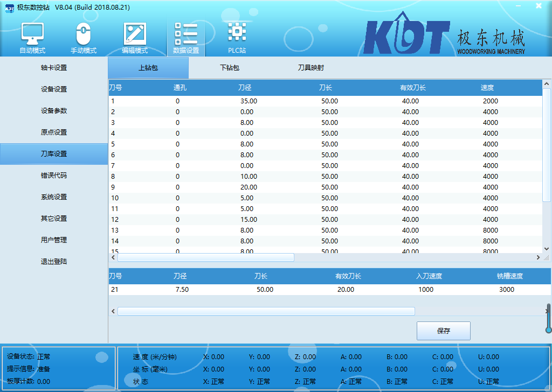Switch to the 下钻包 tab
The height and width of the screenshot is (392, 552).
click(x=229, y=68)
